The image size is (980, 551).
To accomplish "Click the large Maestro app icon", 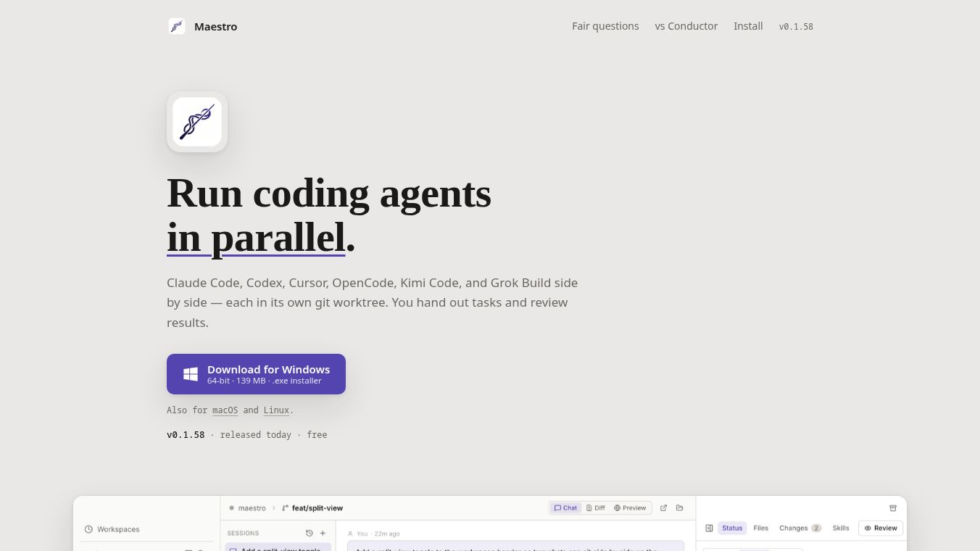I will pos(197,122).
